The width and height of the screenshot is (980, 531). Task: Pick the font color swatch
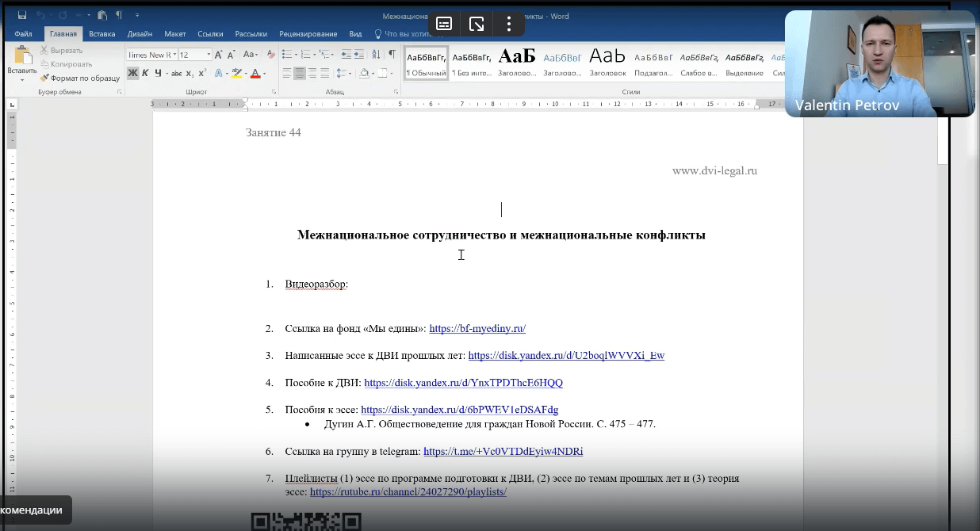point(254,73)
